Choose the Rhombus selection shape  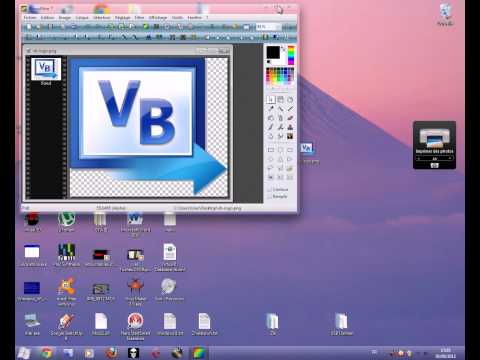click(271, 159)
